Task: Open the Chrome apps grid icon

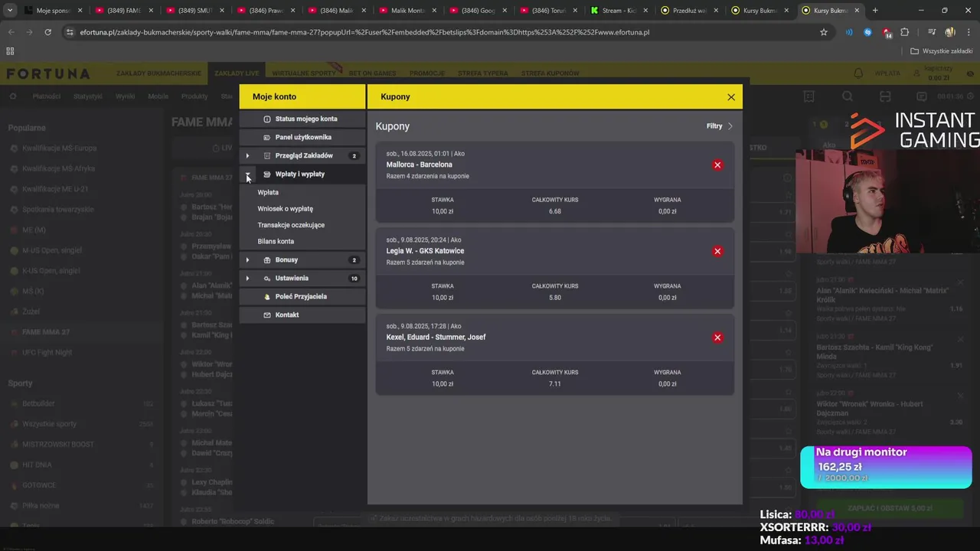Action: [x=10, y=51]
